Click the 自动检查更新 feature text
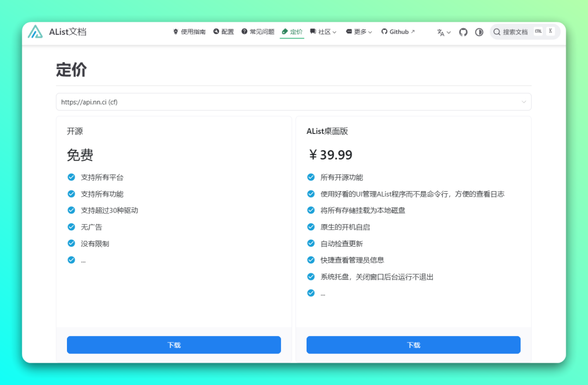 [341, 243]
